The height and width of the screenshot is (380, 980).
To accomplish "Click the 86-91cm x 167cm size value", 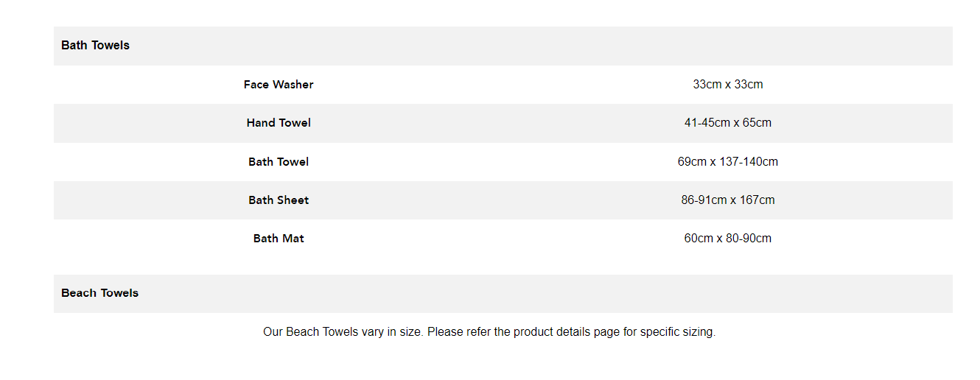I will [x=728, y=200].
